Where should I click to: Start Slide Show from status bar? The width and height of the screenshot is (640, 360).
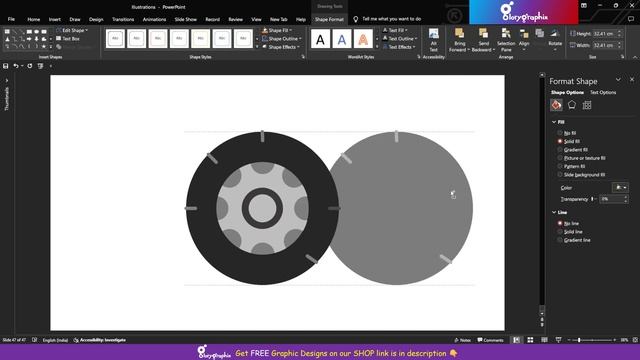click(558, 340)
